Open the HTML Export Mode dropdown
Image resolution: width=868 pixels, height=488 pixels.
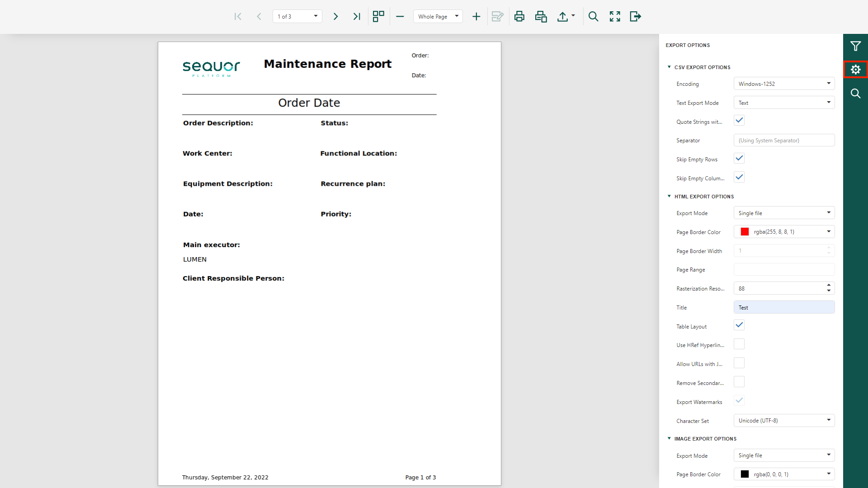784,213
